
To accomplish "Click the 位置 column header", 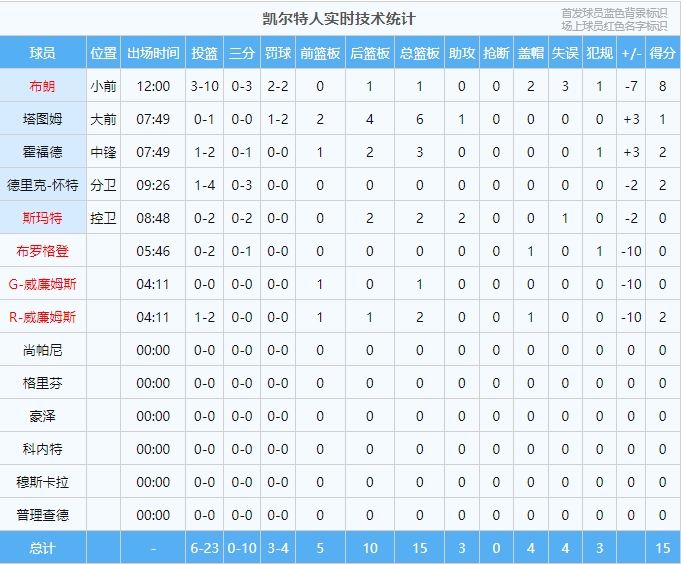I will pos(103,53).
